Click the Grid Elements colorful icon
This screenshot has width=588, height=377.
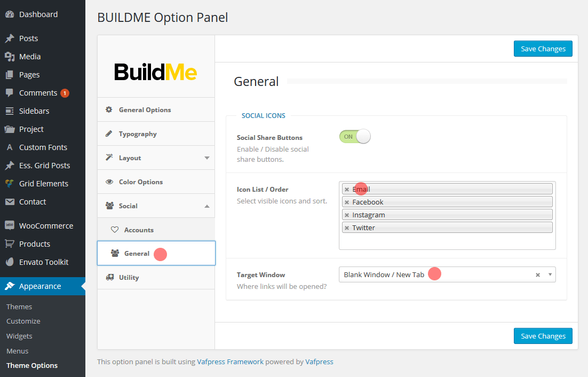coord(9,184)
